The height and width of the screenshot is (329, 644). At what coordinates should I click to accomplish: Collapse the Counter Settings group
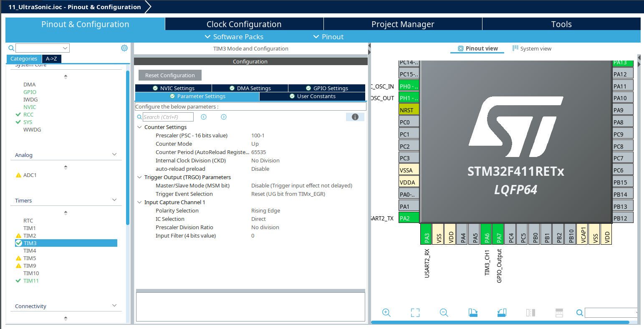(x=139, y=127)
